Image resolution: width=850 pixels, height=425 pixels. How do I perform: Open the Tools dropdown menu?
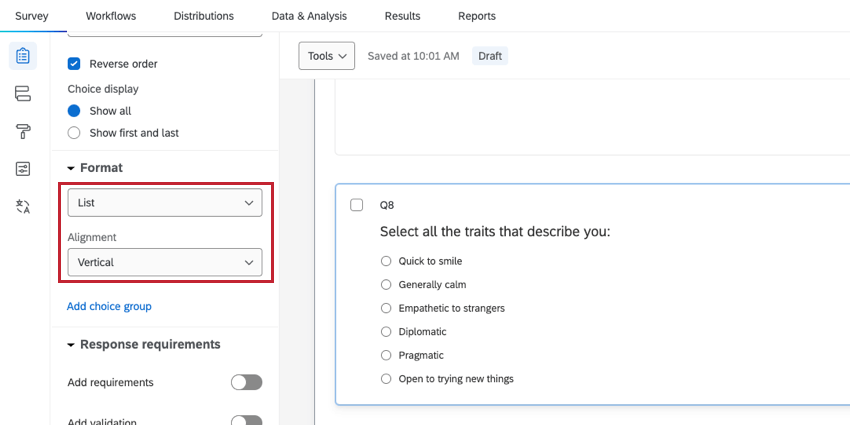[x=326, y=56]
